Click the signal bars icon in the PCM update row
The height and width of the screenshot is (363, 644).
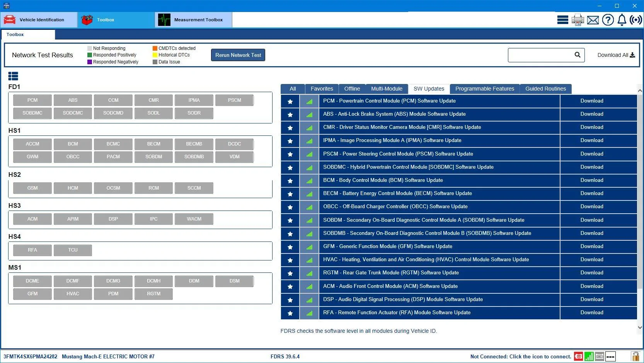pos(309,101)
